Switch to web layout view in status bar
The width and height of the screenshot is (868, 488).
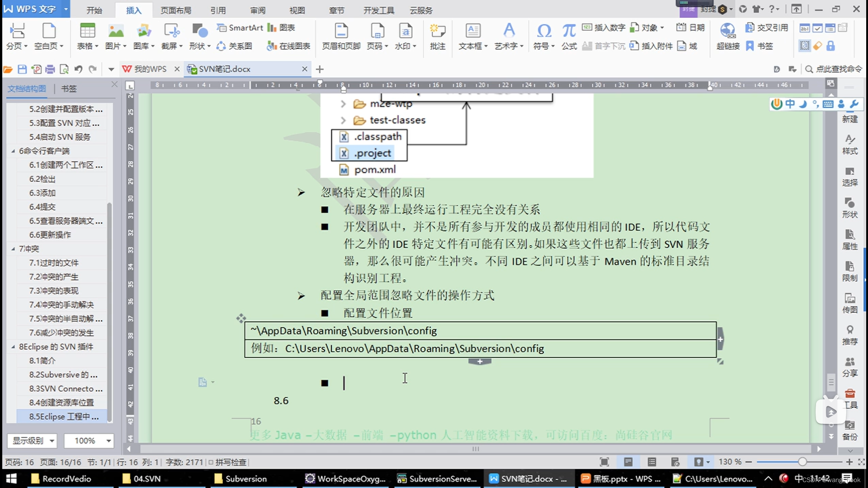point(675,462)
